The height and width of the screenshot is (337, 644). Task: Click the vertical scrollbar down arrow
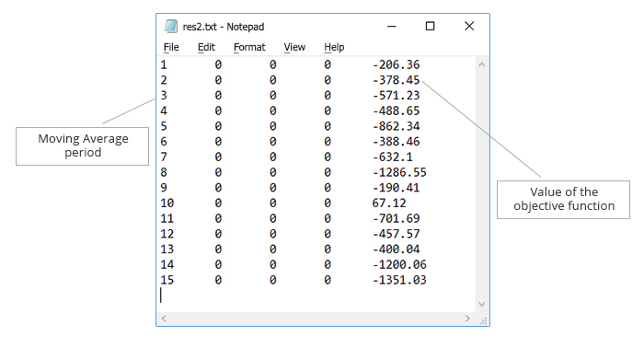(482, 304)
